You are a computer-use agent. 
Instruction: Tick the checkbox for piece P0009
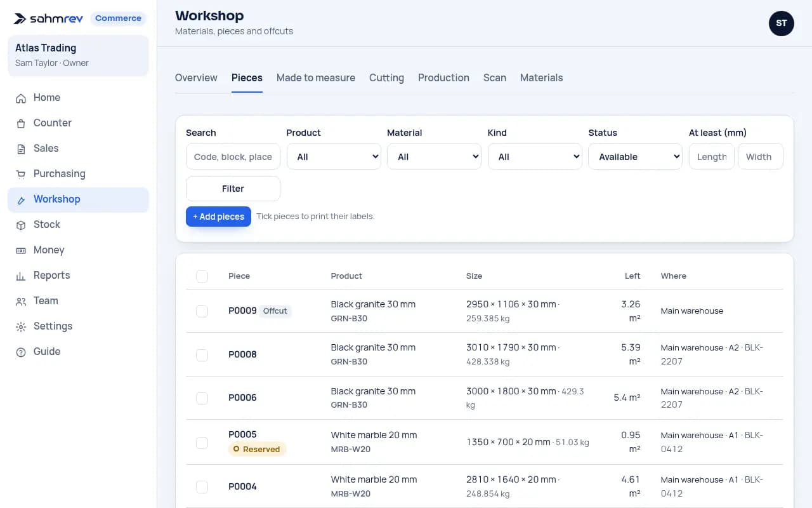click(202, 311)
